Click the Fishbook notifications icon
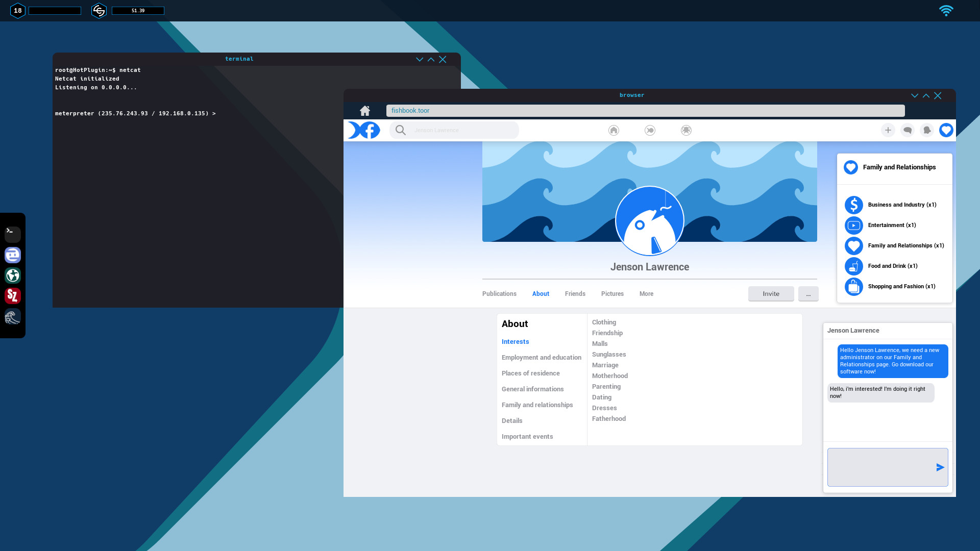Screen dimensions: 980x551 (x=926, y=130)
